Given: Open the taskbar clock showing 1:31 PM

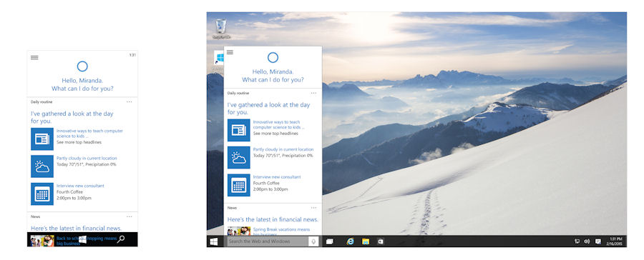Looking at the screenshot, I should [x=615, y=241].
